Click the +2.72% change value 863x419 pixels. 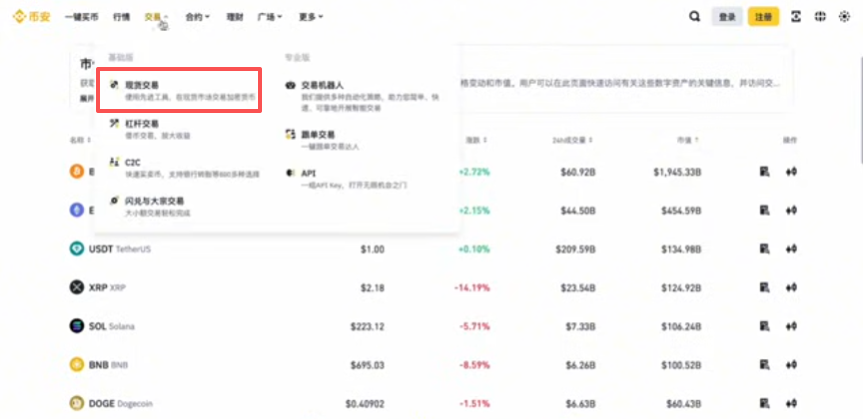click(474, 172)
